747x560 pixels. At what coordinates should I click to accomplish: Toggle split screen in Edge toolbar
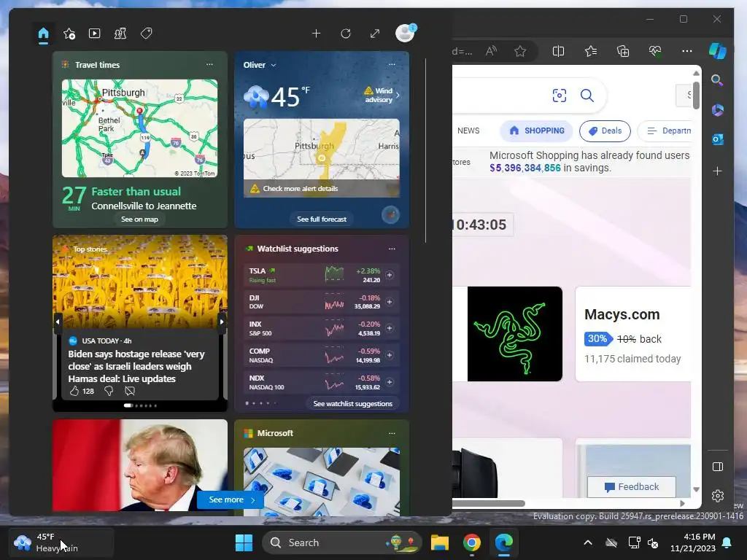click(558, 51)
